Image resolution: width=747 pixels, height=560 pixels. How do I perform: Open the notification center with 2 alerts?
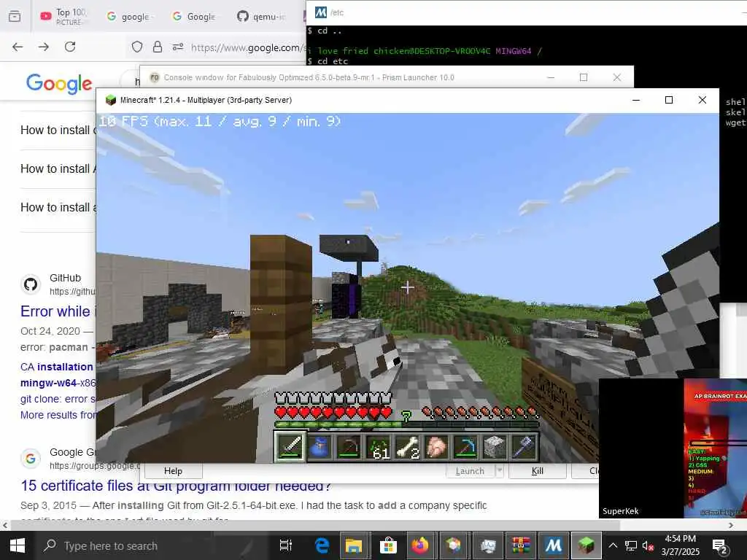tap(719, 546)
